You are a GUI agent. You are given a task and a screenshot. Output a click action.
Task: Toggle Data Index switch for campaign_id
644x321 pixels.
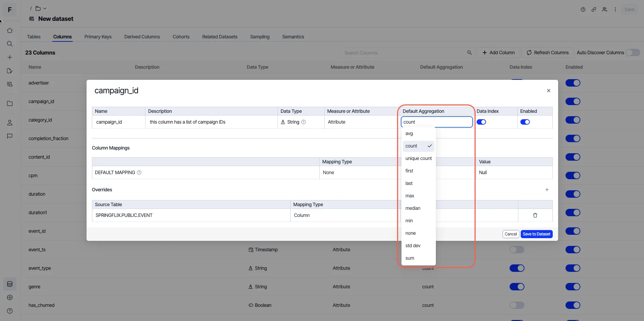[481, 122]
